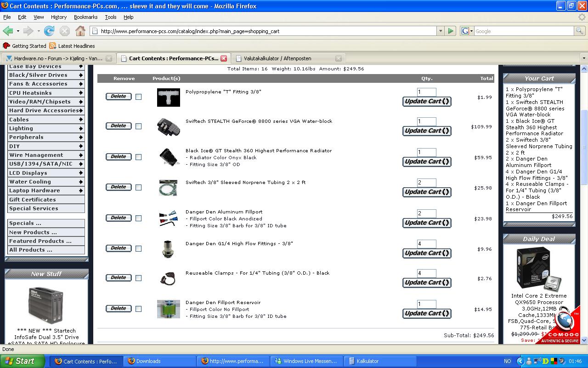The image size is (588, 368).
Task: Click the Black Ice GT Stealth radiator image
Action: (x=169, y=157)
